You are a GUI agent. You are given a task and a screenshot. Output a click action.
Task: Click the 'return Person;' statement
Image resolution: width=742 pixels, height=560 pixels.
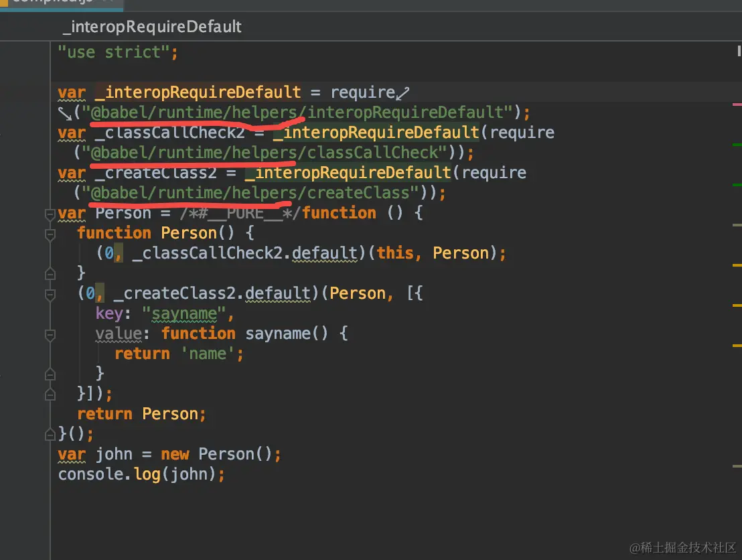click(x=141, y=414)
